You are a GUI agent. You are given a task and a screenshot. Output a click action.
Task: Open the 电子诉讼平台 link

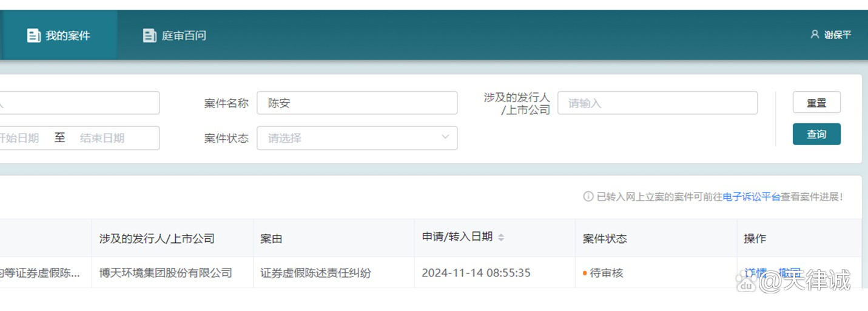(x=752, y=197)
